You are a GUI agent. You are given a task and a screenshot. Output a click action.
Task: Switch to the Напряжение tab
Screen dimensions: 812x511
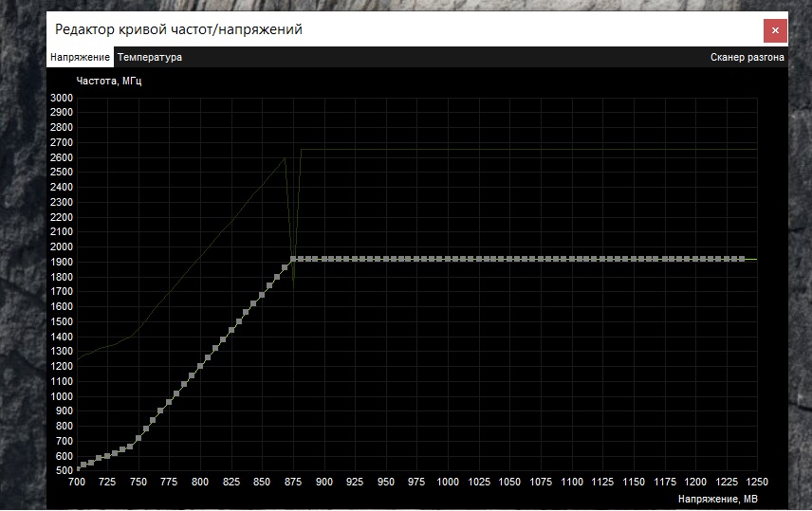tap(80, 57)
